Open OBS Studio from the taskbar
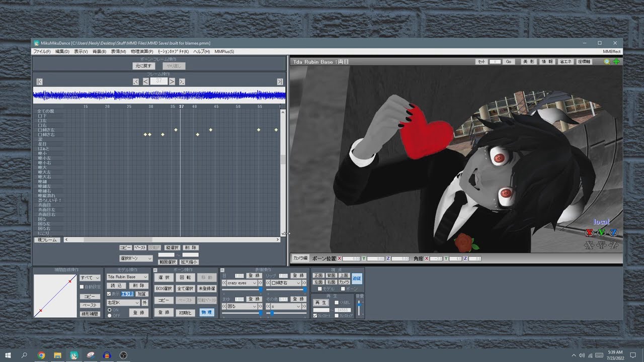 pos(124,355)
